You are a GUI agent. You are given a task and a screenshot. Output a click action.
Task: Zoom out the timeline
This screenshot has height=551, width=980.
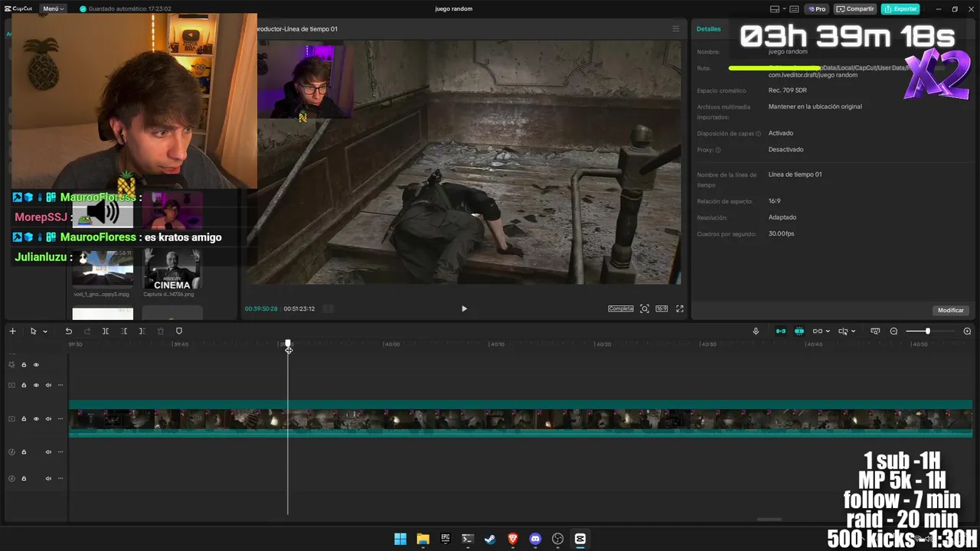tap(893, 331)
